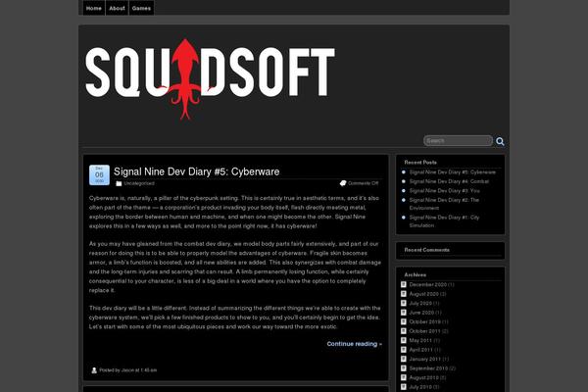Click the Recent Posts heading
Viewport: 588px width, 392px height.
(x=420, y=163)
